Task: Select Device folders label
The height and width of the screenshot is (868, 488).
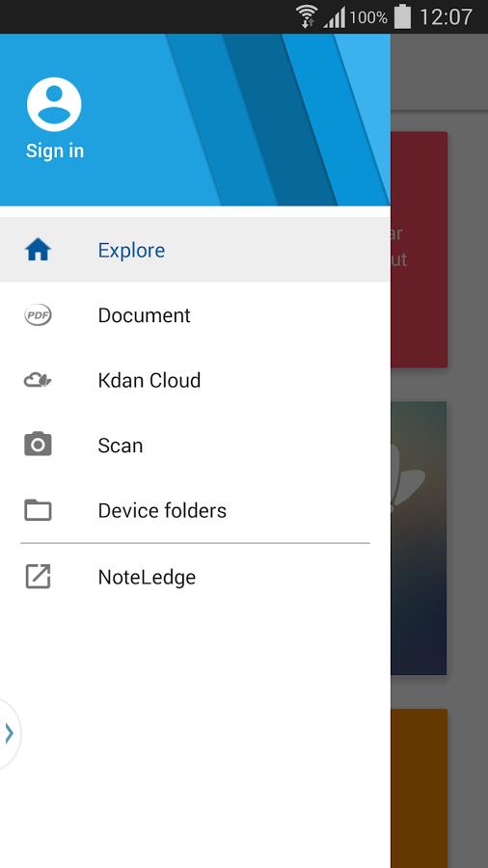Action: 162,510
